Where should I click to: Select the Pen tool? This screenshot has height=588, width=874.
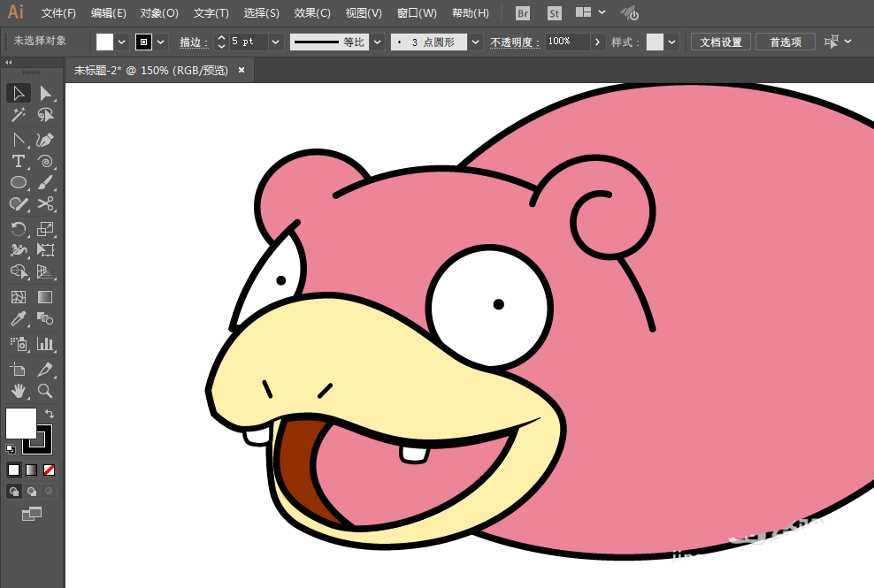pos(45,140)
